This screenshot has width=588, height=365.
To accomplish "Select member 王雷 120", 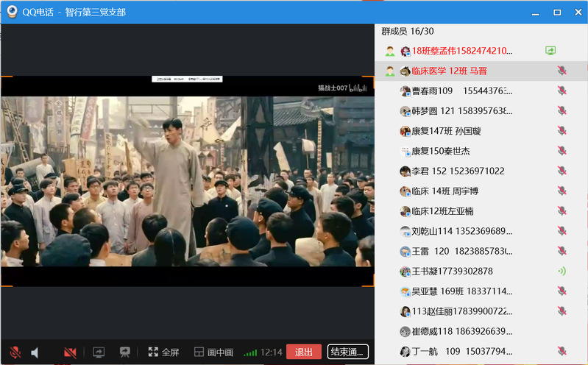I will pos(481,251).
